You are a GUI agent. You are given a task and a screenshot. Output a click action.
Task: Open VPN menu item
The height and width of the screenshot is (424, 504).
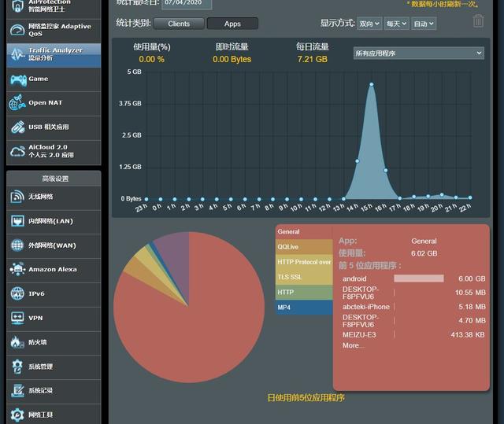point(54,318)
